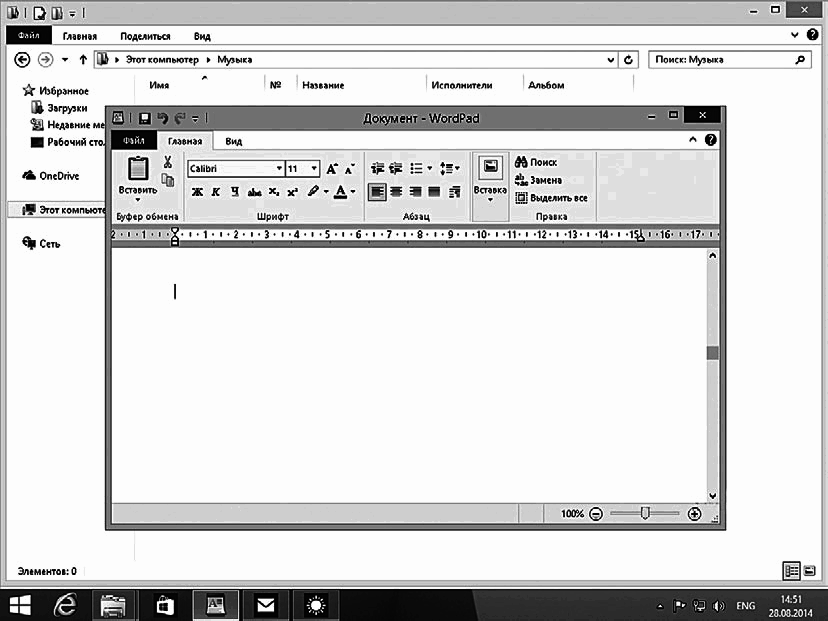Click Поиск (Find) in editing group

[x=536, y=162]
